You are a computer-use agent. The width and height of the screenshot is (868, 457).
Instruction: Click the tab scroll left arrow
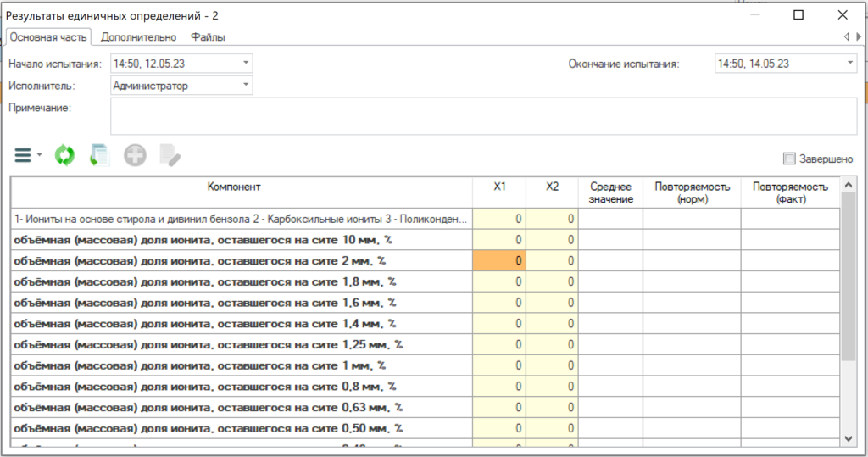pos(847,36)
